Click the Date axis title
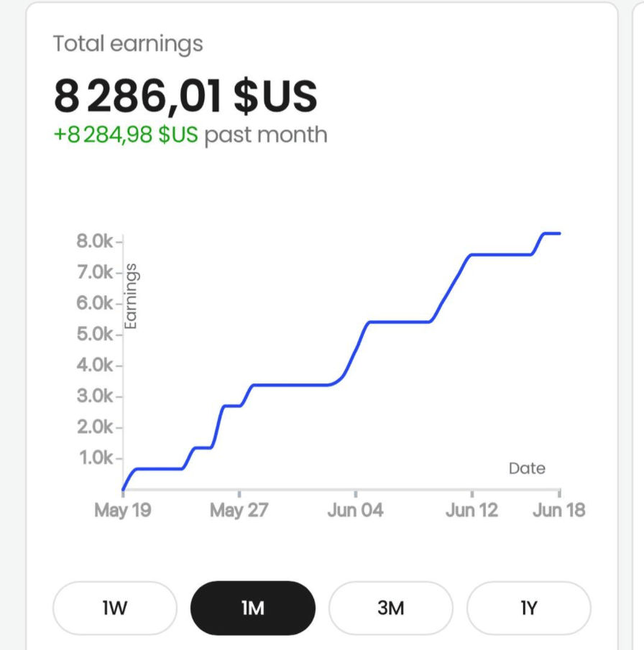 coord(527,468)
